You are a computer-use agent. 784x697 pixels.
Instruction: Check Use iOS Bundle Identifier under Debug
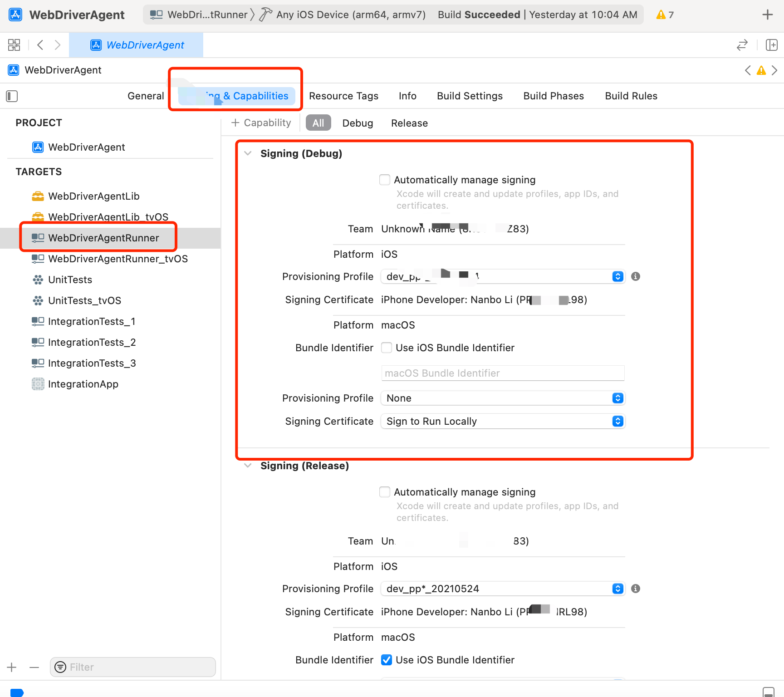387,348
